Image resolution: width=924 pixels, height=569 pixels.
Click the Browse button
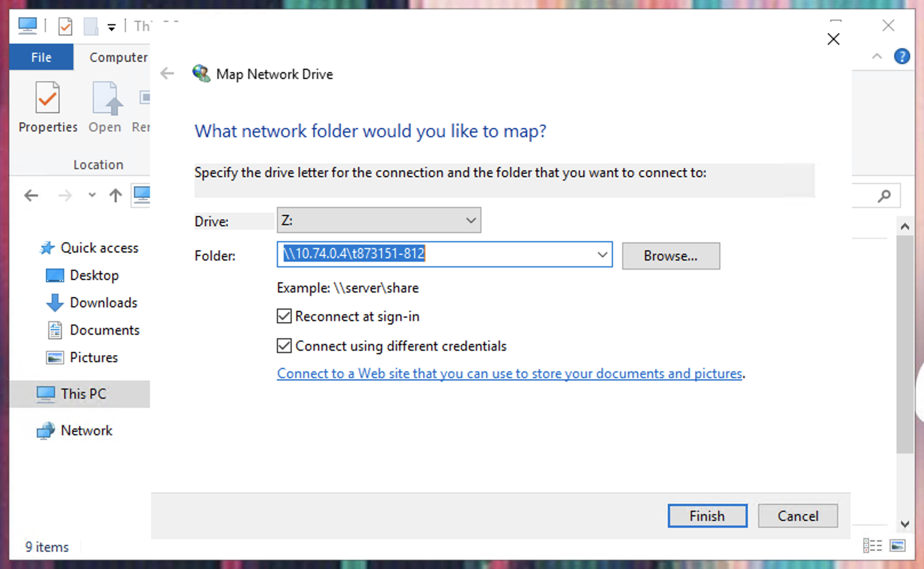(x=671, y=256)
